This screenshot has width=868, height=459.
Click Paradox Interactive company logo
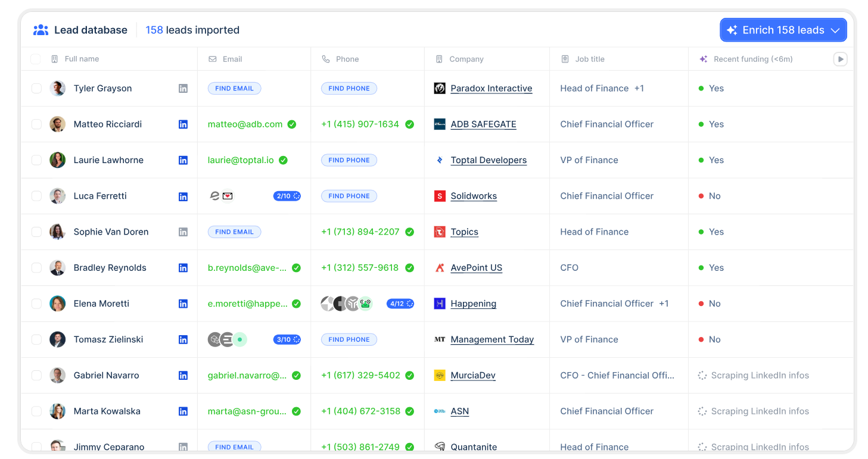click(x=440, y=88)
